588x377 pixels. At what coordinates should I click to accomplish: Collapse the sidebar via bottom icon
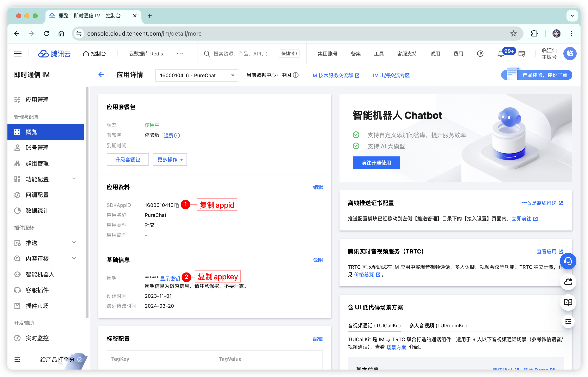tap(17, 360)
